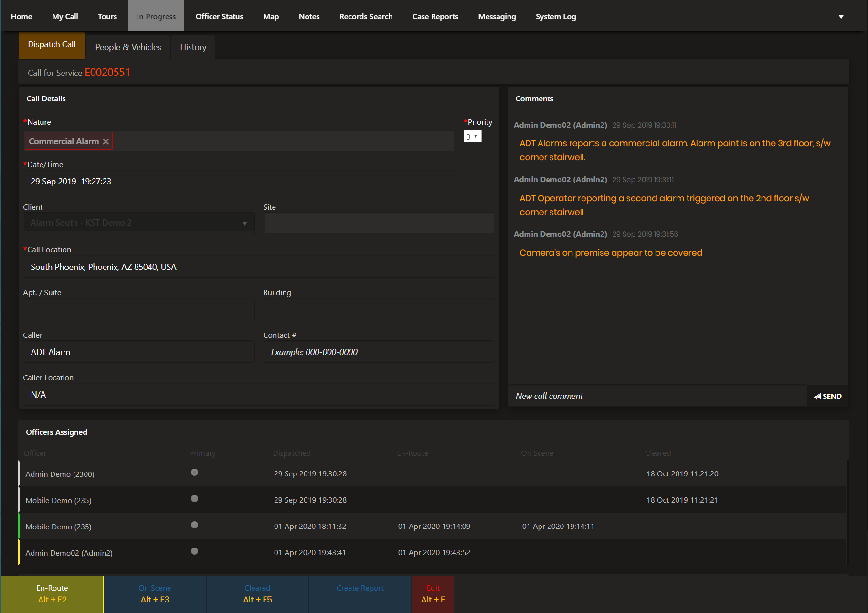Select primary for Mobile Demo dispatched 01 Apr
The width and height of the screenshot is (868, 613).
pyautogui.click(x=194, y=525)
